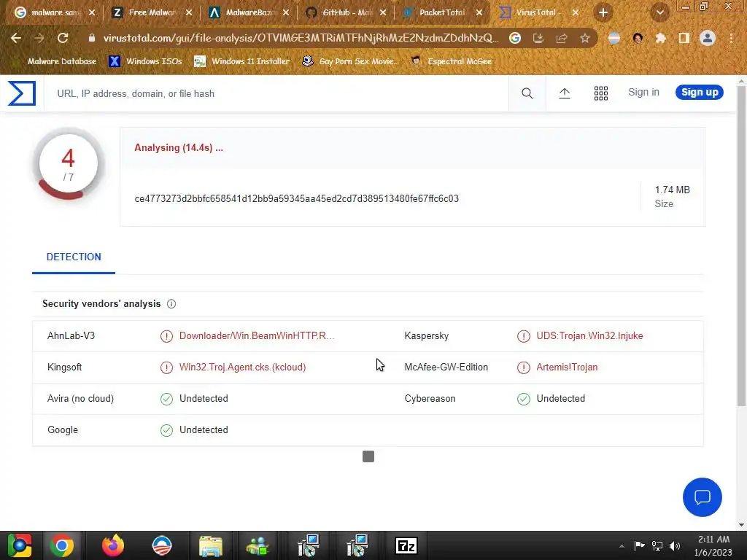Click Chrome icon in the taskbar

point(62,545)
